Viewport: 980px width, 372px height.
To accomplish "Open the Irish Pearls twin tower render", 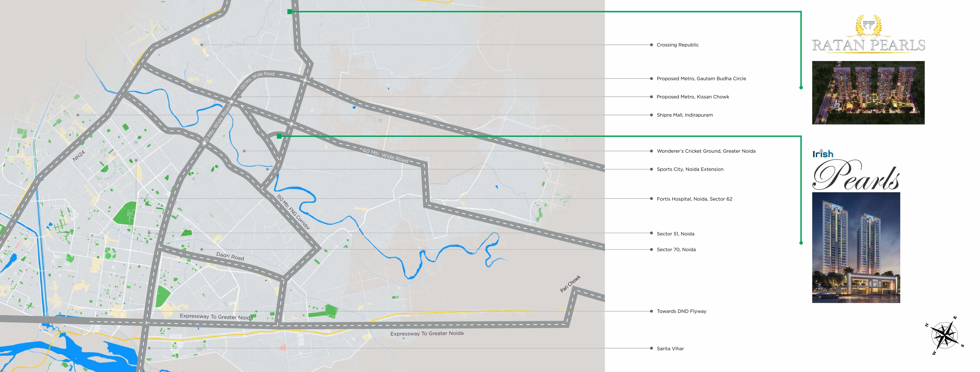I will pyautogui.click(x=856, y=248).
